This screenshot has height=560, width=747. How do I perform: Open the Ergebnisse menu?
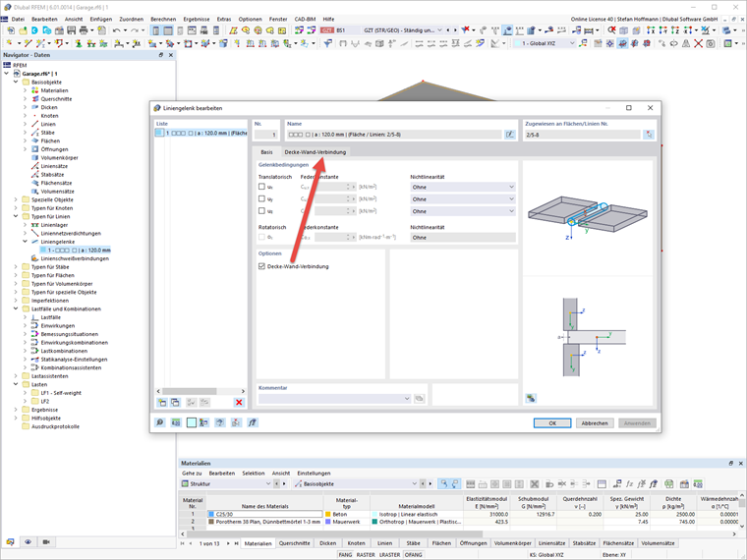pos(197,19)
